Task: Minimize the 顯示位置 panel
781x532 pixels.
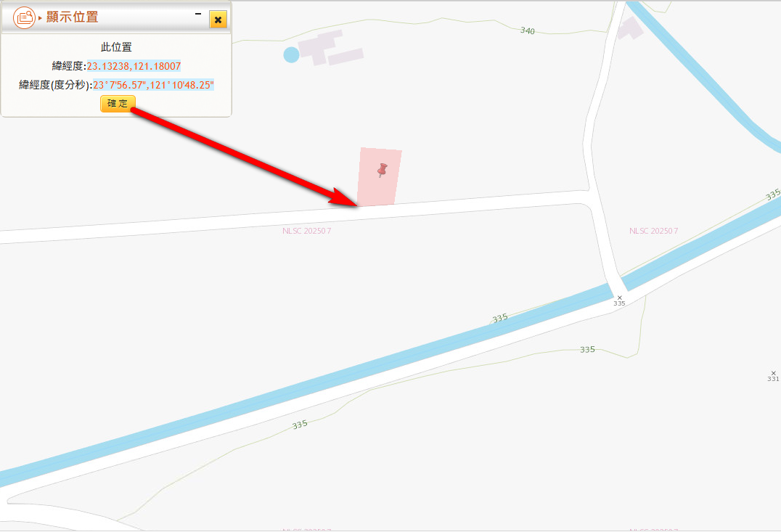Action: tap(198, 14)
